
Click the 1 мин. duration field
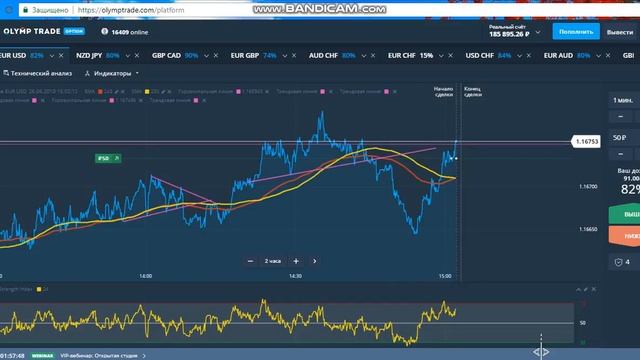pos(624,100)
